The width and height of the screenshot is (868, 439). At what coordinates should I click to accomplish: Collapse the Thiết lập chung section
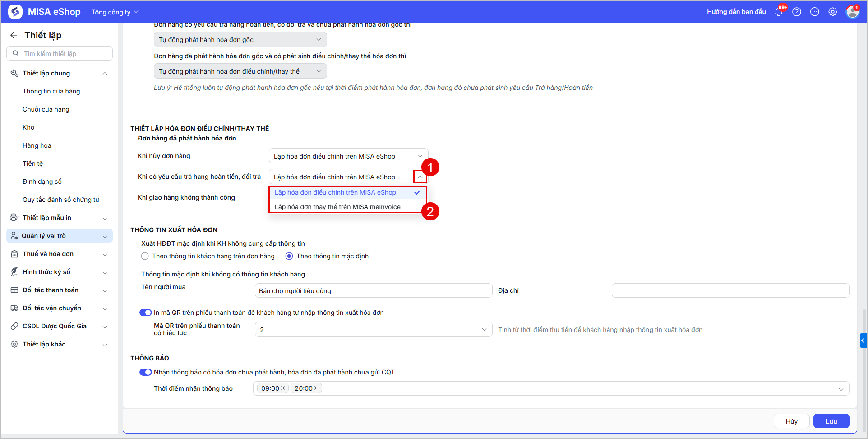pos(105,73)
